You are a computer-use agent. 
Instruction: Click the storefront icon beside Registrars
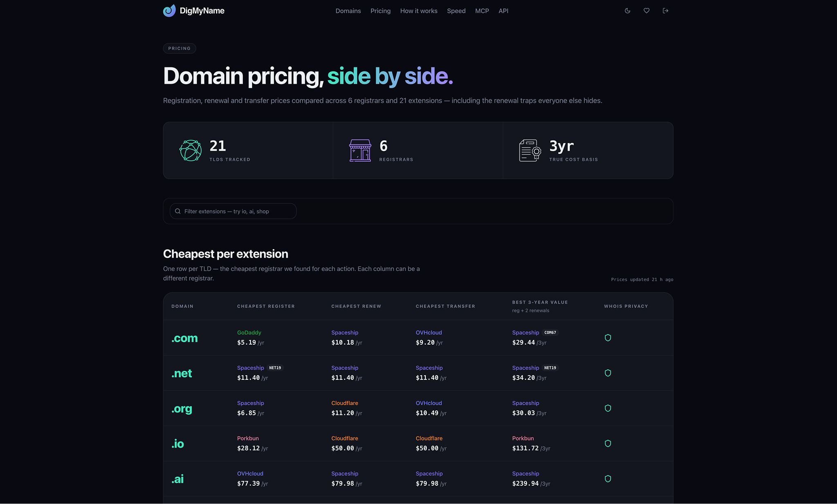coord(360,150)
